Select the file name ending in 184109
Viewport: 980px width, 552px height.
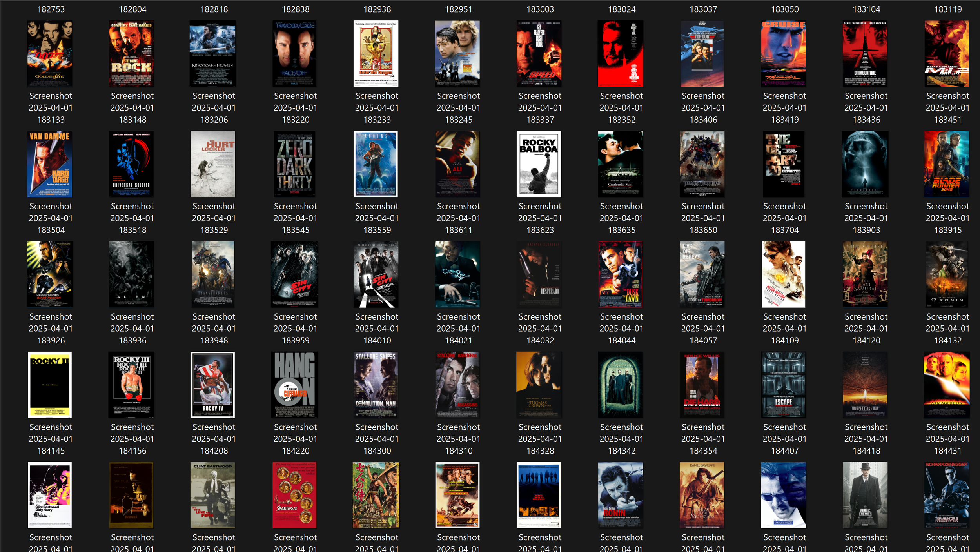(785, 329)
